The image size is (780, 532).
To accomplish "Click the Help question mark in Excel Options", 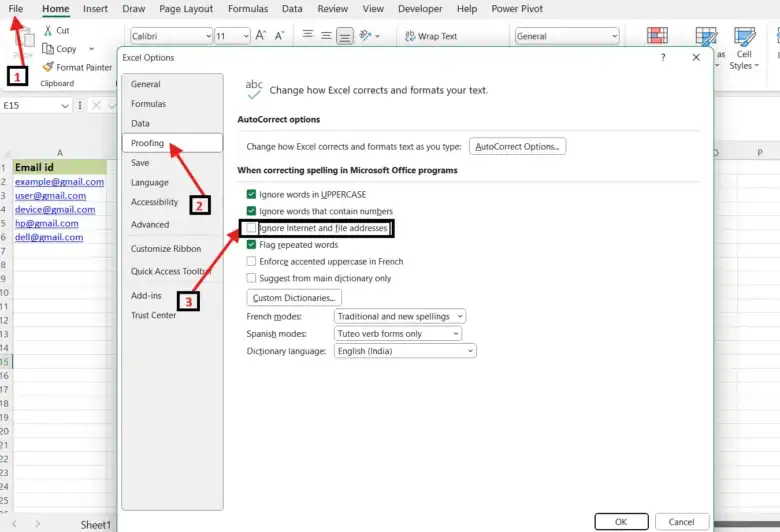I will 663,57.
